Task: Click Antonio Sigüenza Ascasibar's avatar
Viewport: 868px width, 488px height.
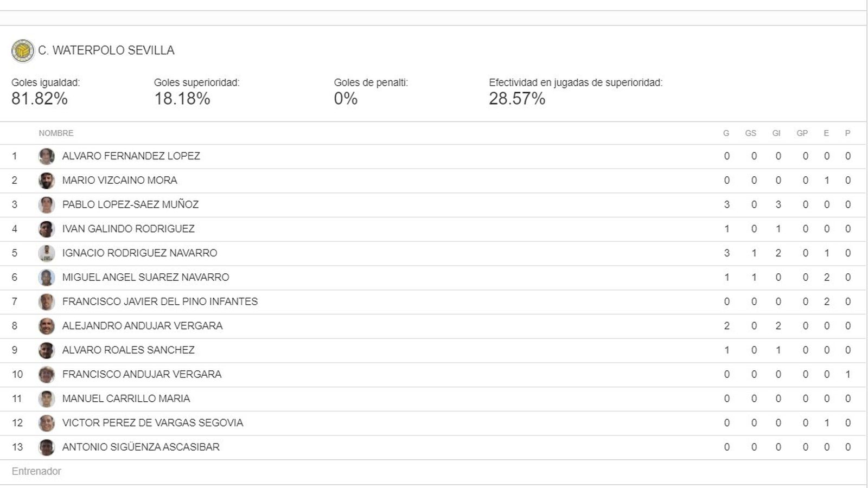Action: [47, 447]
